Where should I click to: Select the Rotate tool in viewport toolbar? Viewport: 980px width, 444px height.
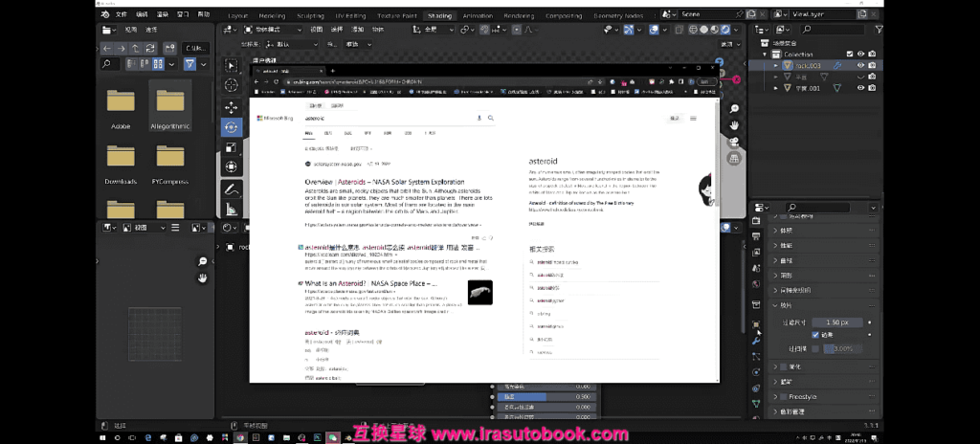click(232, 127)
